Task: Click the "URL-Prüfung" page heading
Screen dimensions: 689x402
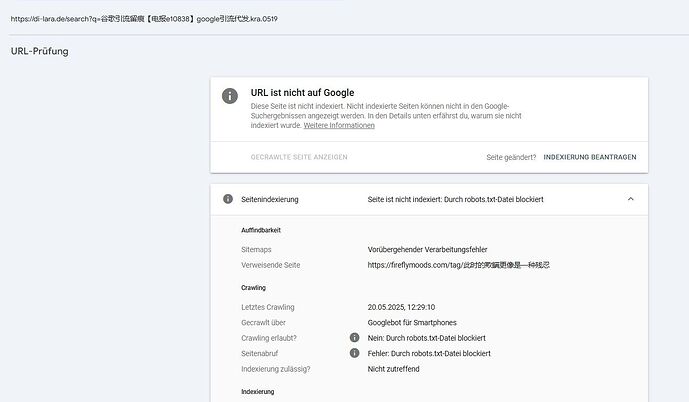Action: pyautogui.click(x=39, y=50)
